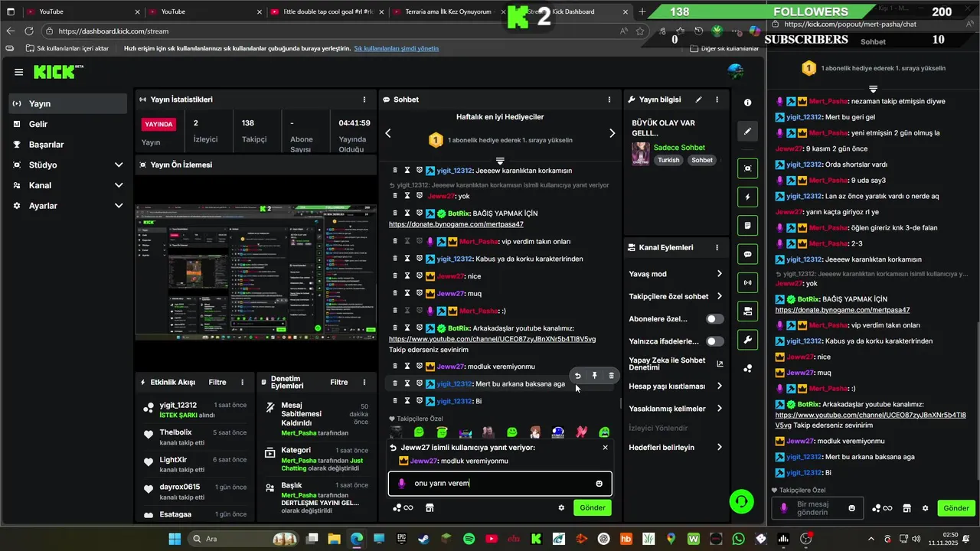980x551 pixels.
Task: Open Hedefleri belirleyin settings
Action: point(675,447)
